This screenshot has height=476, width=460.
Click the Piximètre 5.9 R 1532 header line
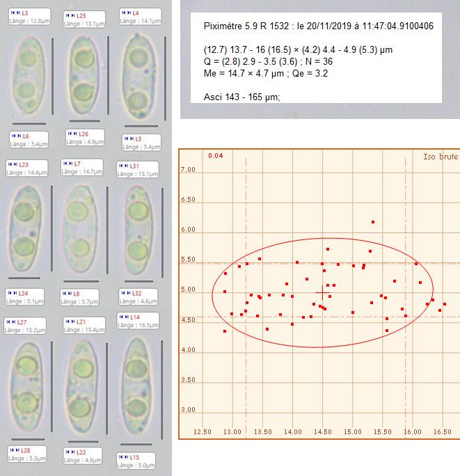319,26
